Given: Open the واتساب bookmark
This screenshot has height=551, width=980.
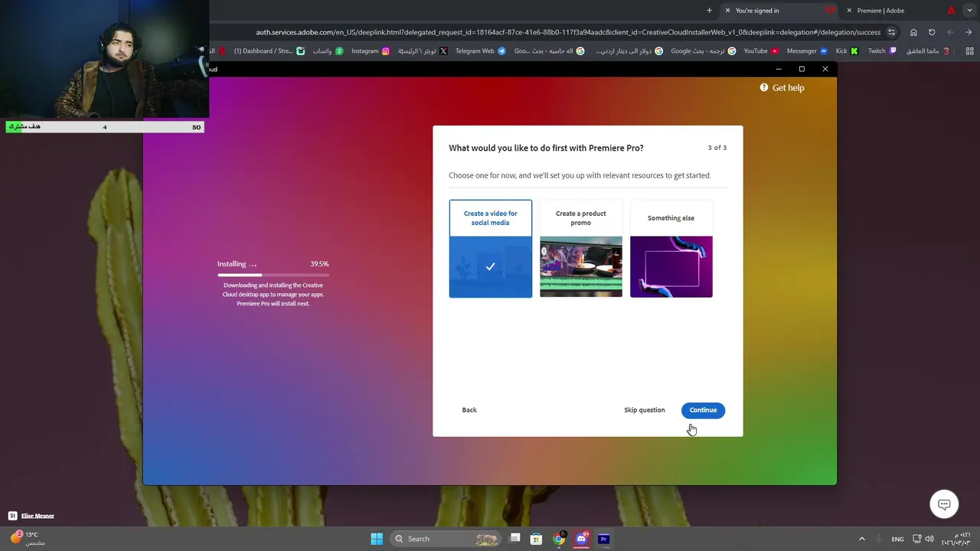Looking at the screenshot, I should pos(328,51).
